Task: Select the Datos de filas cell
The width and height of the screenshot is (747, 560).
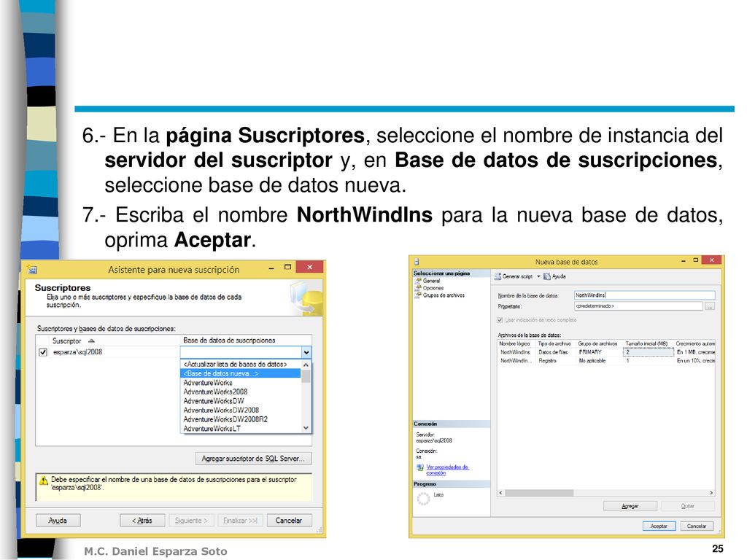Action: pyautogui.click(x=555, y=352)
